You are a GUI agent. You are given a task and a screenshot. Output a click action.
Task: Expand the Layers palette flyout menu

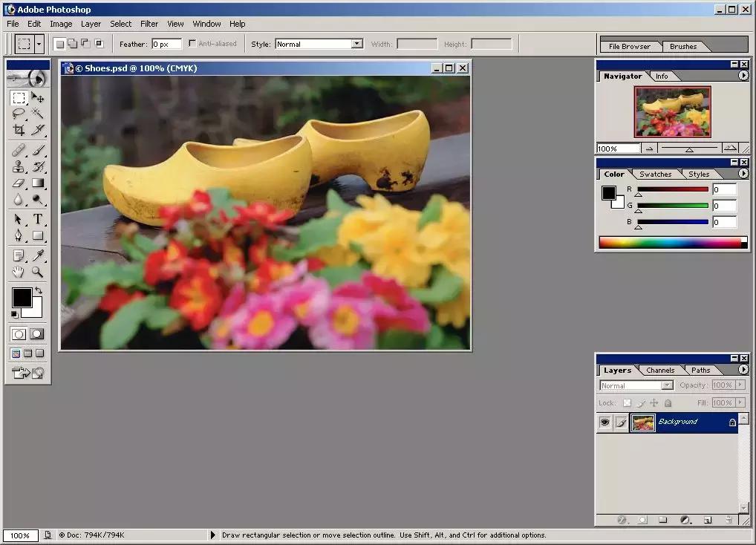(x=743, y=369)
